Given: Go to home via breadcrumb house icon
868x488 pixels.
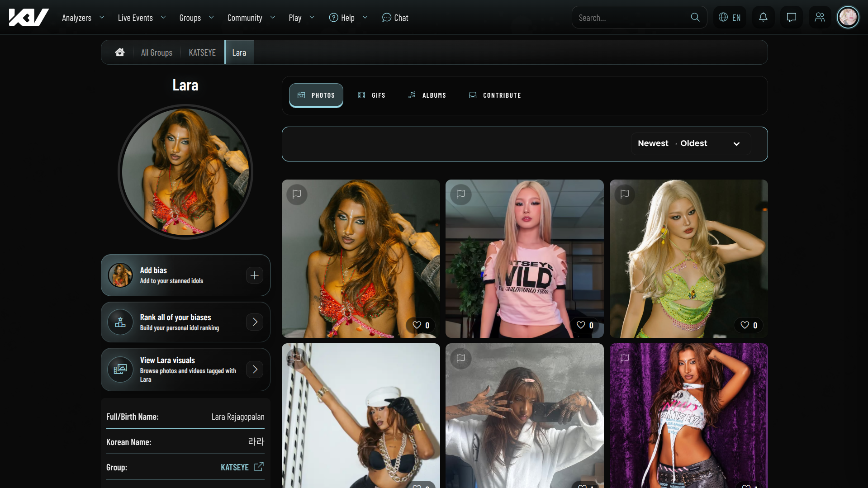Looking at the screenshot, I should [x=120, y=52].
